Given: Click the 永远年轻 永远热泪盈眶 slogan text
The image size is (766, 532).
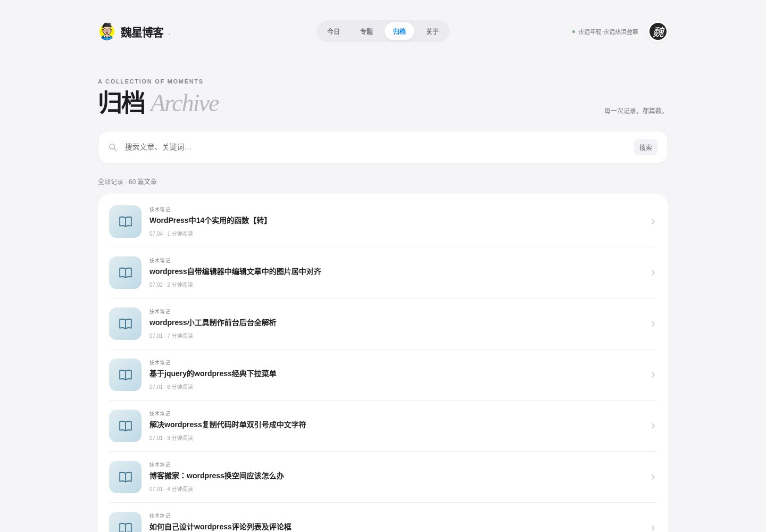Looking at the screenshot, I should 608,32.
